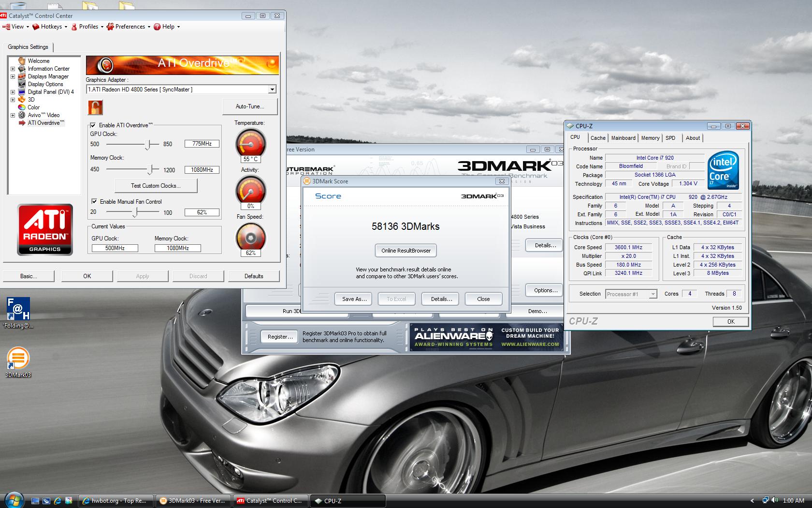Image resolution: width=812 pixels, height=508 pixels.
Task: Open the Preferences menu
Action: tap(129, 27)
